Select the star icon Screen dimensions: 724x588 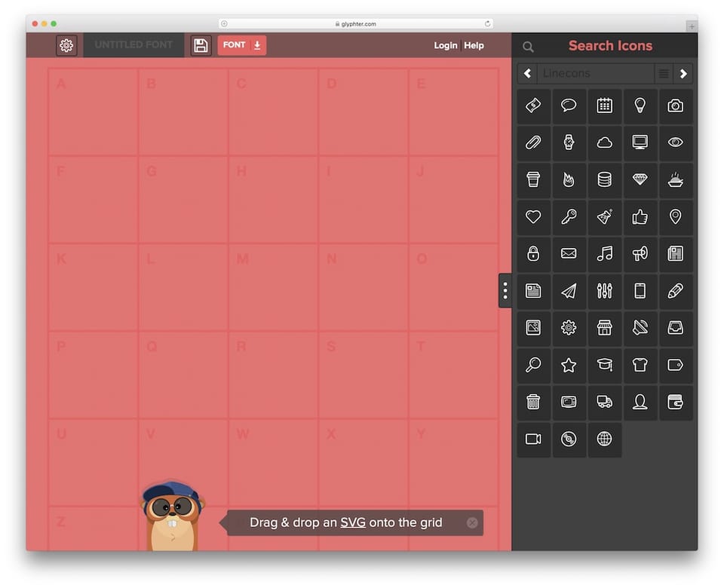pyautogui.click(x=569, y=365)
